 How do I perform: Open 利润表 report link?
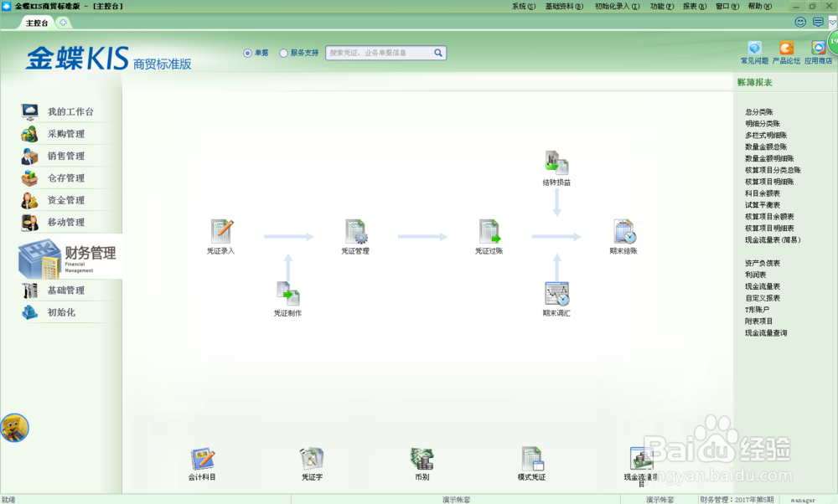coord(756,275)
